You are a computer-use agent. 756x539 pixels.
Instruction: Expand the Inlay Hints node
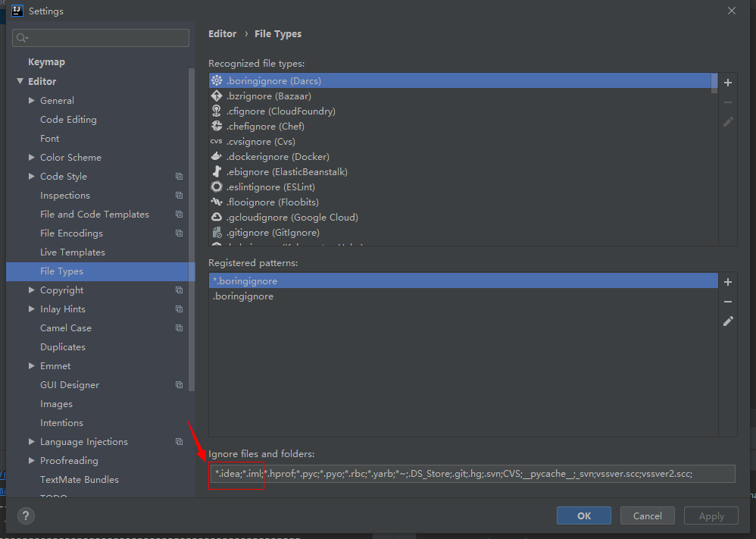31,309
